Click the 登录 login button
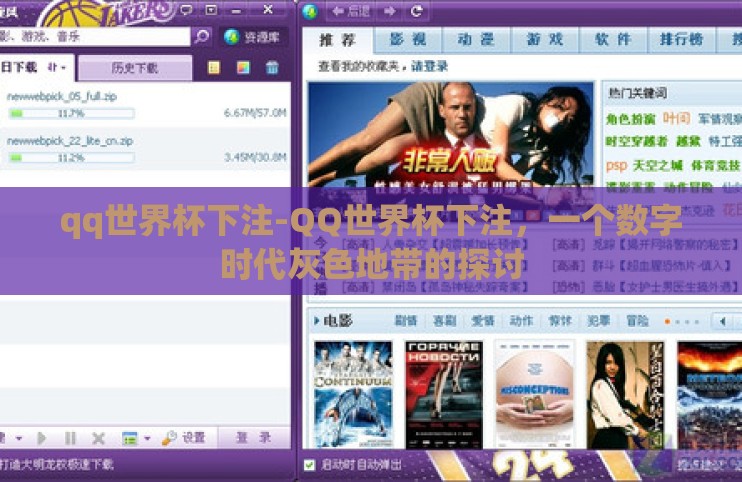This screenshot has width=742, height=482. (253, 438)
